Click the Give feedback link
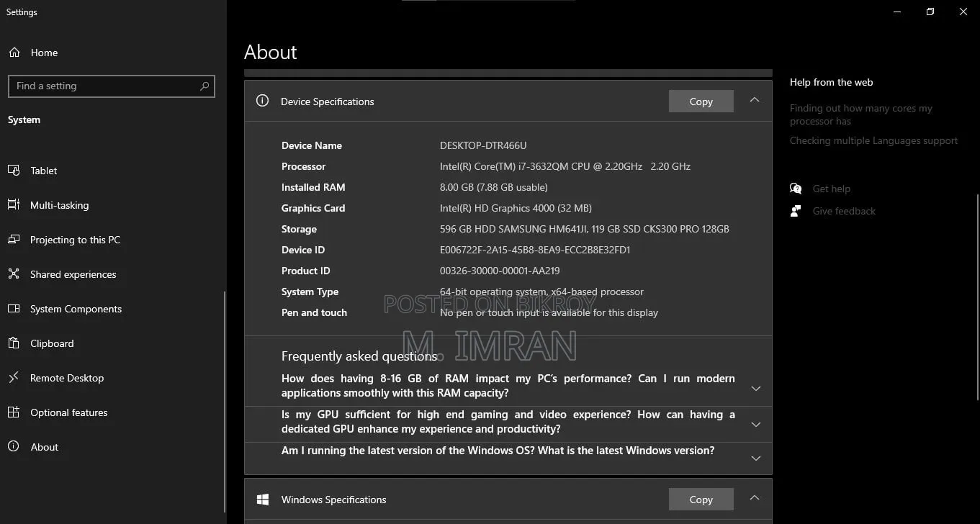 pyautogui.click(x=844, y=211)
